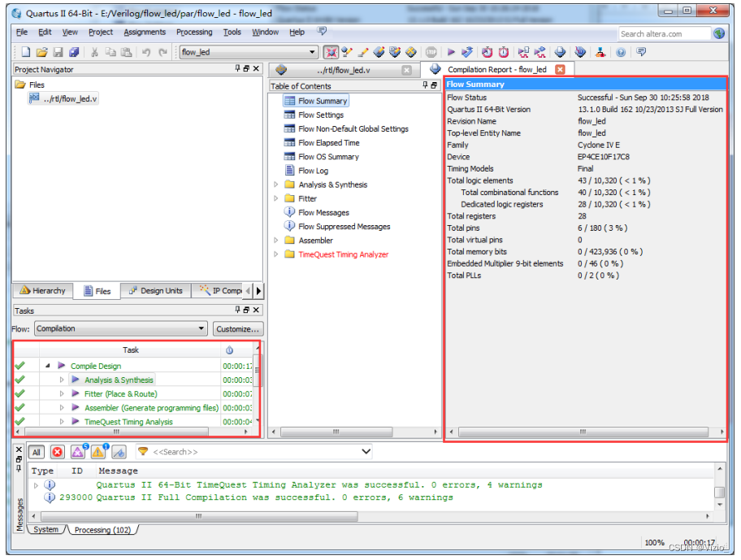
Task: Open the message search dropdown arrow
Action: 366,452
